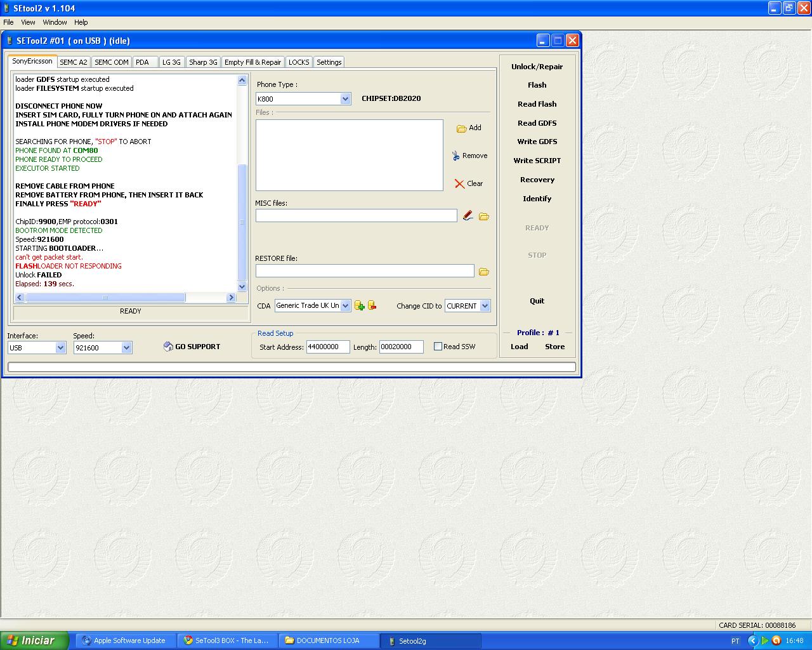This screenshot has height=650, width=812.
Task: Click the log vertical scrollbar thumb
Action: pos(242,222)
